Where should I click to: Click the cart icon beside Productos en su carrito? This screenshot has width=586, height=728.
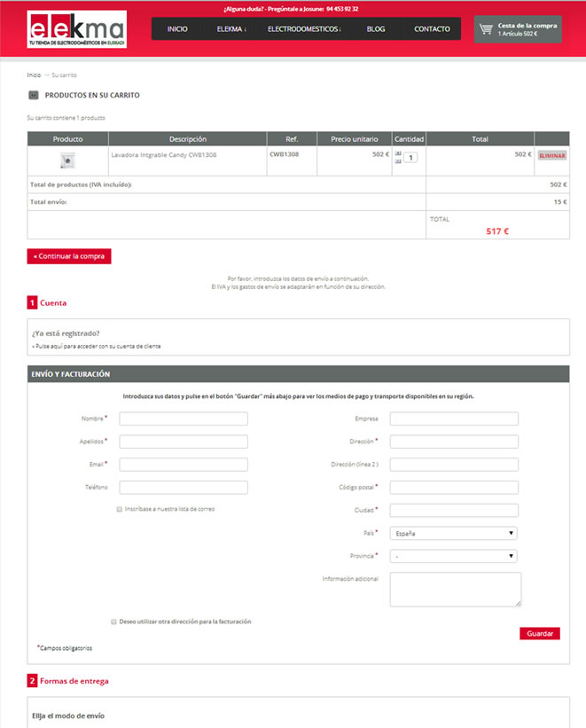34,95
